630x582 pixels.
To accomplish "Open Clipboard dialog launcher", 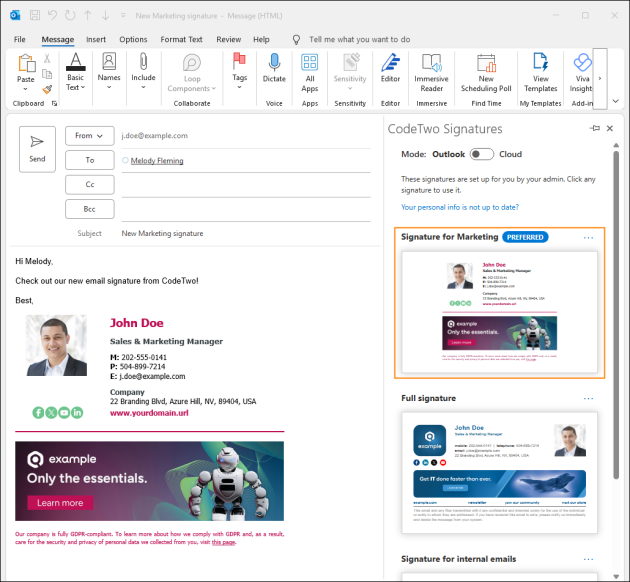I will (54, 104).
